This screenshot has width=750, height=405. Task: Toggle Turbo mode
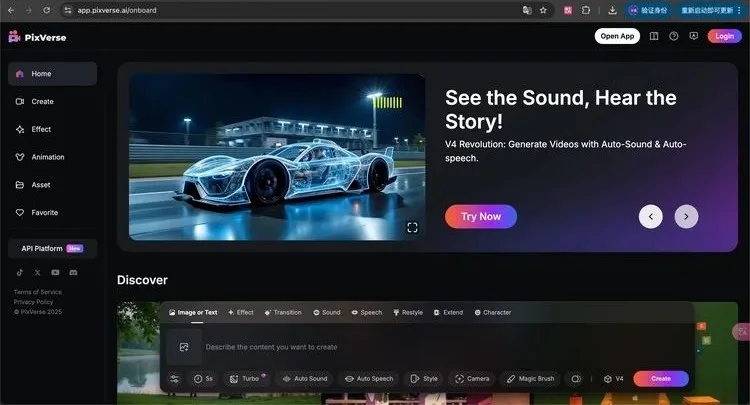click(x=246, y=379)
